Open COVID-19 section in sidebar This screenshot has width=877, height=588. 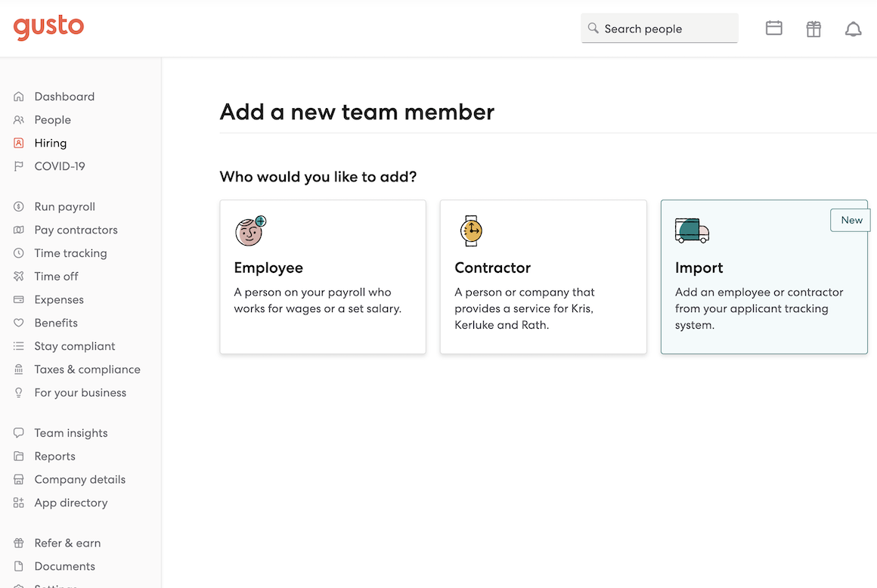(x=60, y=166)
